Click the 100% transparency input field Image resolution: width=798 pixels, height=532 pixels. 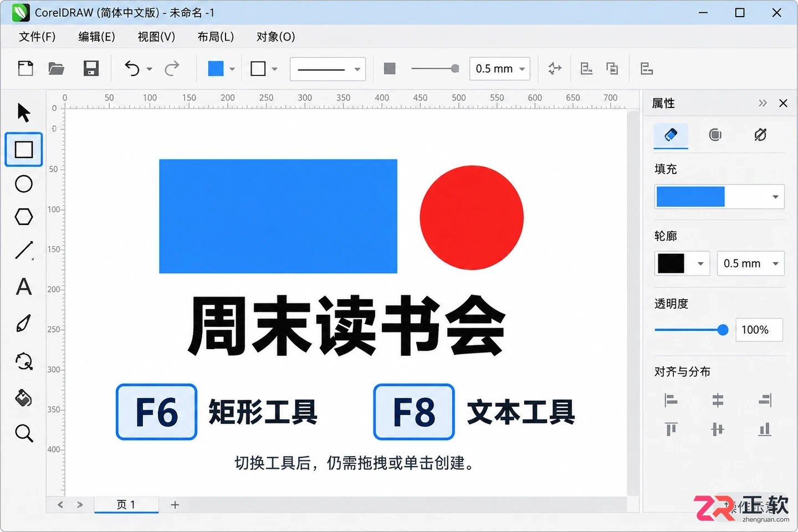tap(759, 330)
